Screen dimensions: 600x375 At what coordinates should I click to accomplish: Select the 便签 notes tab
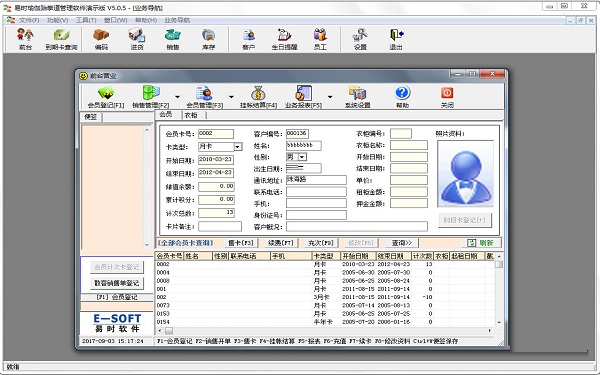[91, 117]
